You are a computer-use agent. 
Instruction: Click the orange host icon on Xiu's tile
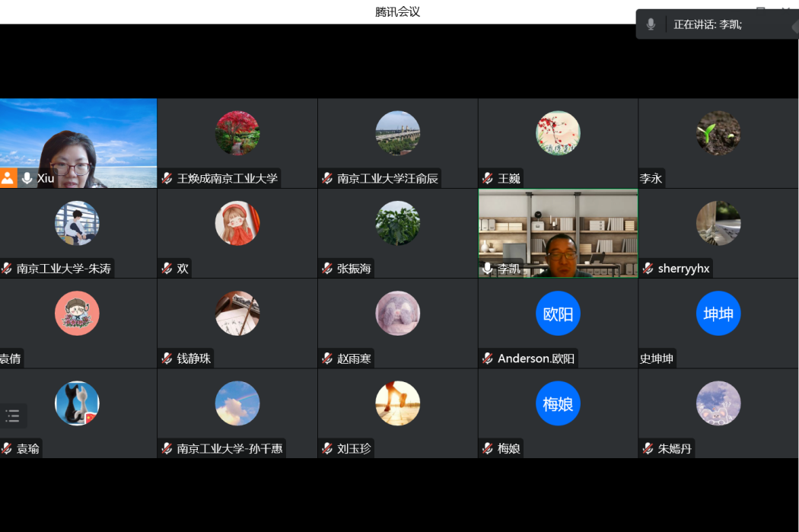tap(8, 178)
